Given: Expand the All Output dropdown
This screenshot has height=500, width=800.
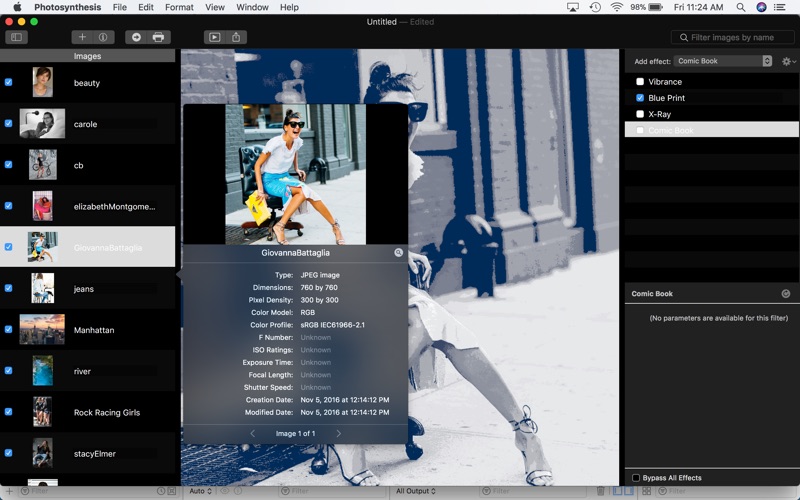Looking at the screenshot, I should (415, 491).
